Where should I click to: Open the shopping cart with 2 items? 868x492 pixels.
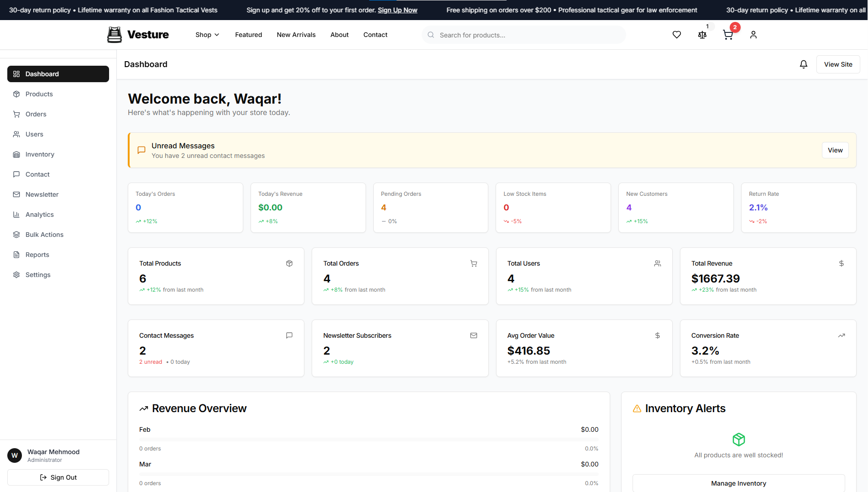[x=728, y=35]
